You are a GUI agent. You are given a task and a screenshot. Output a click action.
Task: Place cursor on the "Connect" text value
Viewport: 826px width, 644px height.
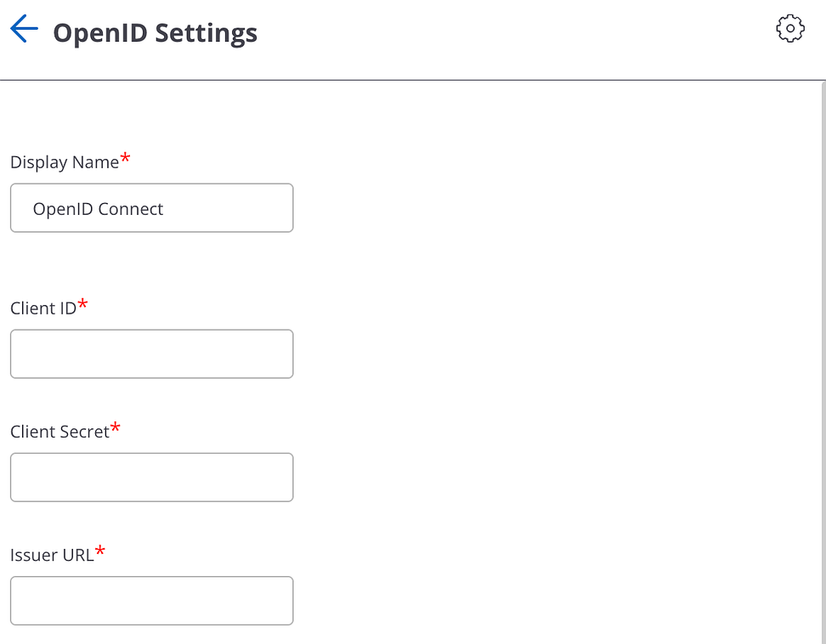coord(131,209)
